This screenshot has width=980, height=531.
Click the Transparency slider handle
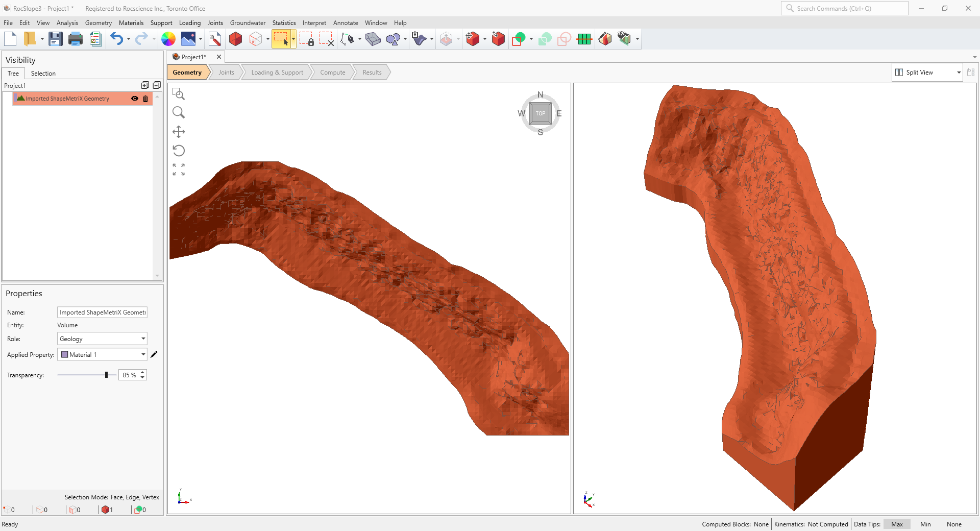[106, 375]
